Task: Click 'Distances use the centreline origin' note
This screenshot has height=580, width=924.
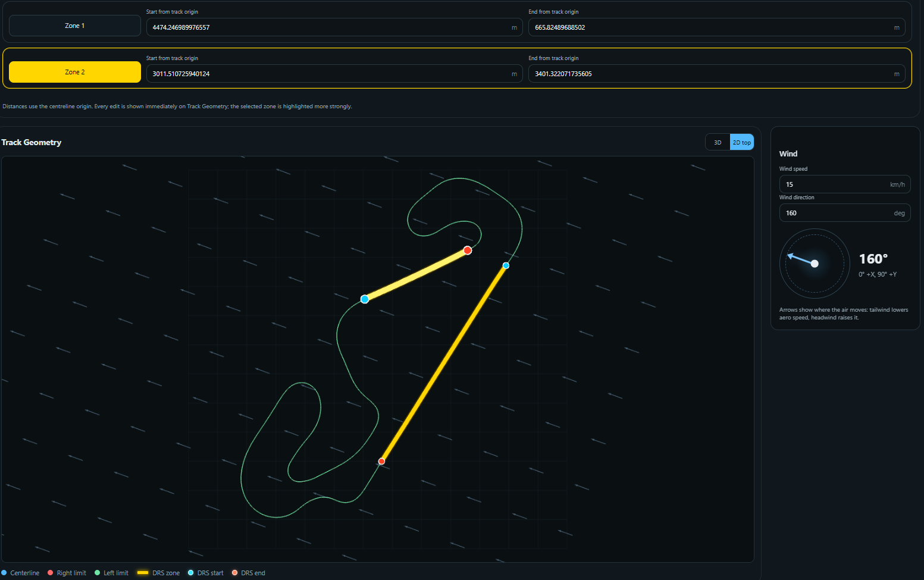Action: pyautogui.click(x=177, y=106)
